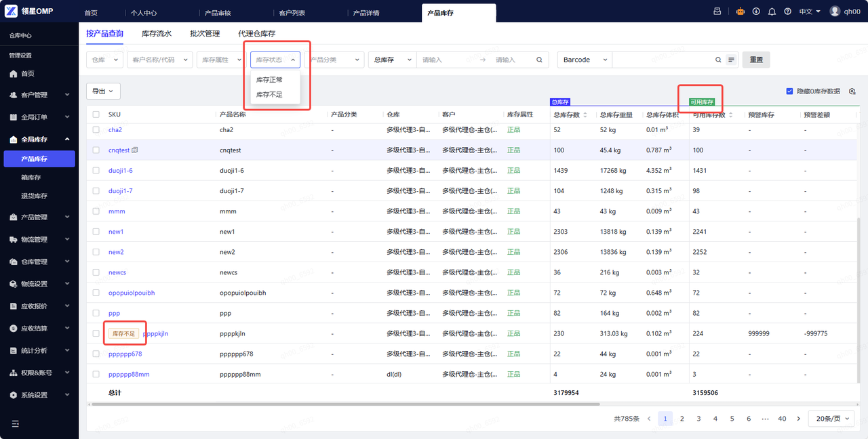Open the 导出 export dropdown
This screenshot has width=868, height=439.
(103, 91)
